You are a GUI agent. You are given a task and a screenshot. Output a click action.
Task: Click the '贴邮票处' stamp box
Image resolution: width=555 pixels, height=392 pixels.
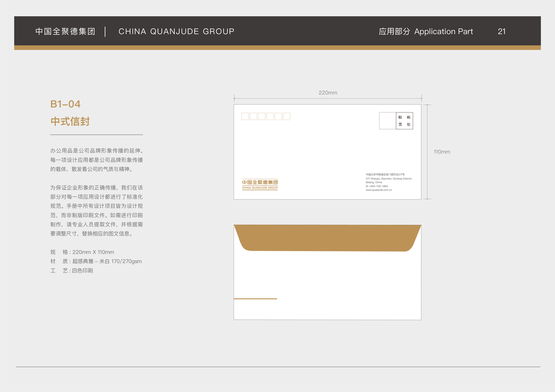tap(404, 121)
